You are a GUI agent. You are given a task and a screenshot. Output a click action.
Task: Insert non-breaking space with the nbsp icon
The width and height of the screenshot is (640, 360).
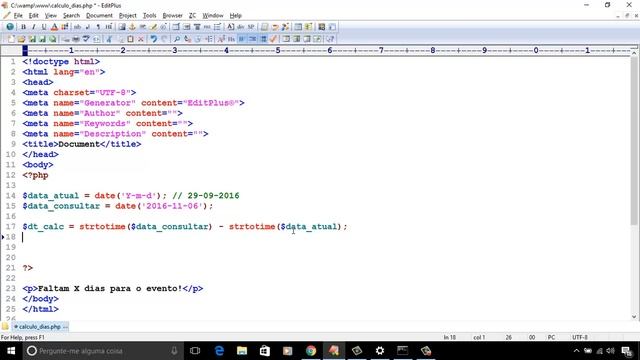coord(77,27)
